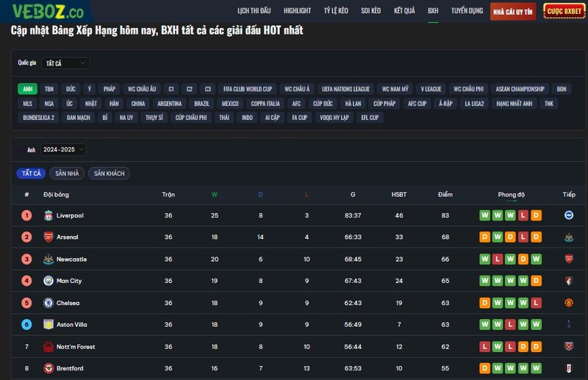Select VĐQG HY LẠP chip

[x=334, y=118]
